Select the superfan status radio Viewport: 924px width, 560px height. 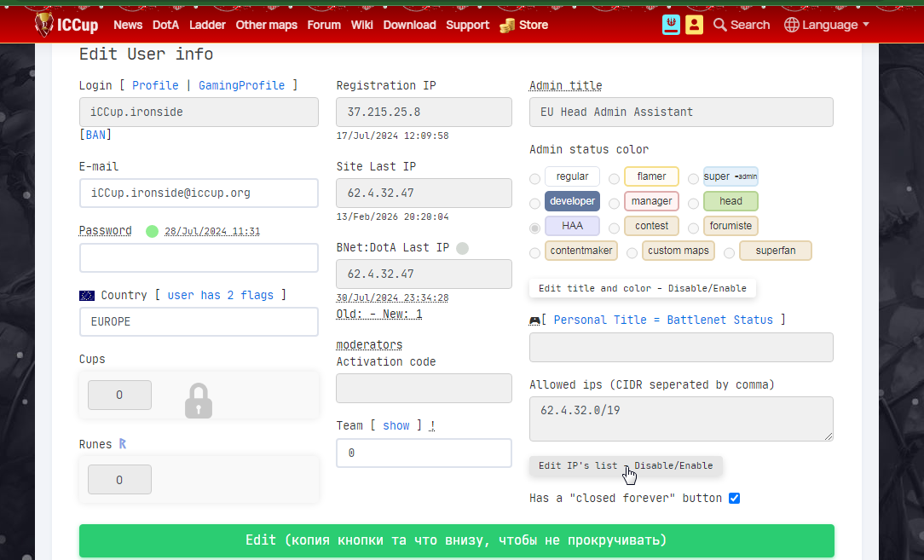coord(729,253)
